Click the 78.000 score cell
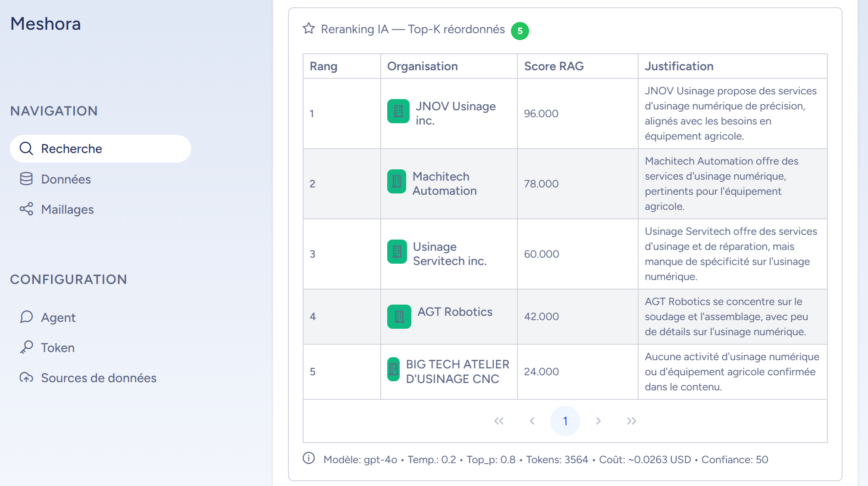This screenshot has height=486, width=868. pyautogui.click(x=578, y=184)
